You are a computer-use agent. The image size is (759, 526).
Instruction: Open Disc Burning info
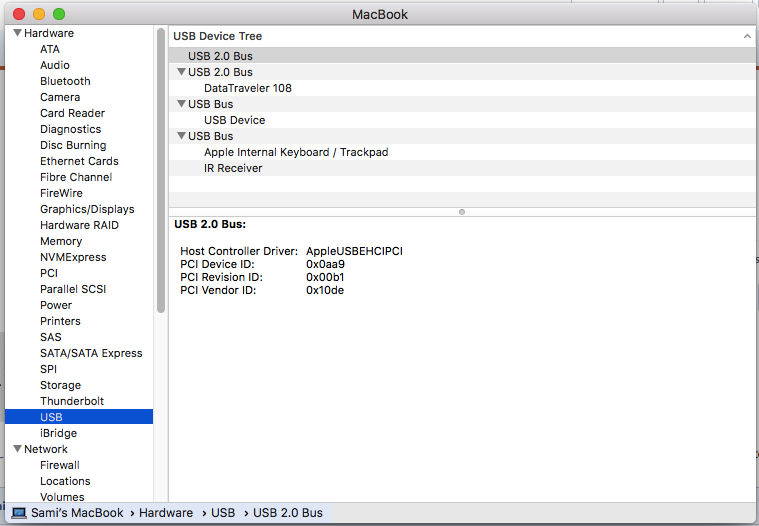pyautogui.click(x=73, y=145)
